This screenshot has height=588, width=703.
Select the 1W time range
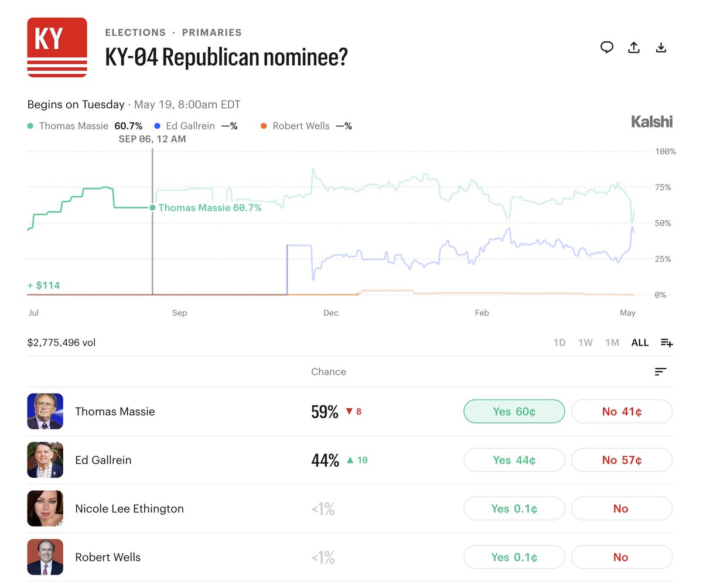[x=585, y=343]
